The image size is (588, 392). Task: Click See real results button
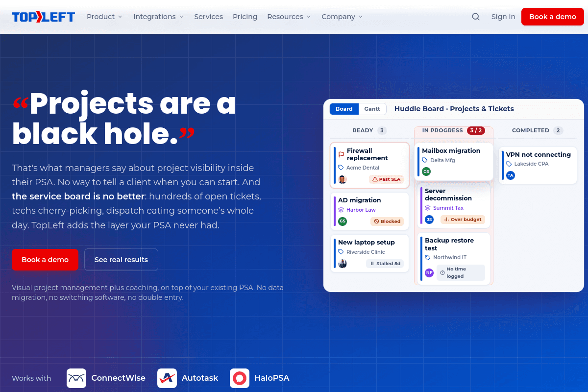point(121,260)
